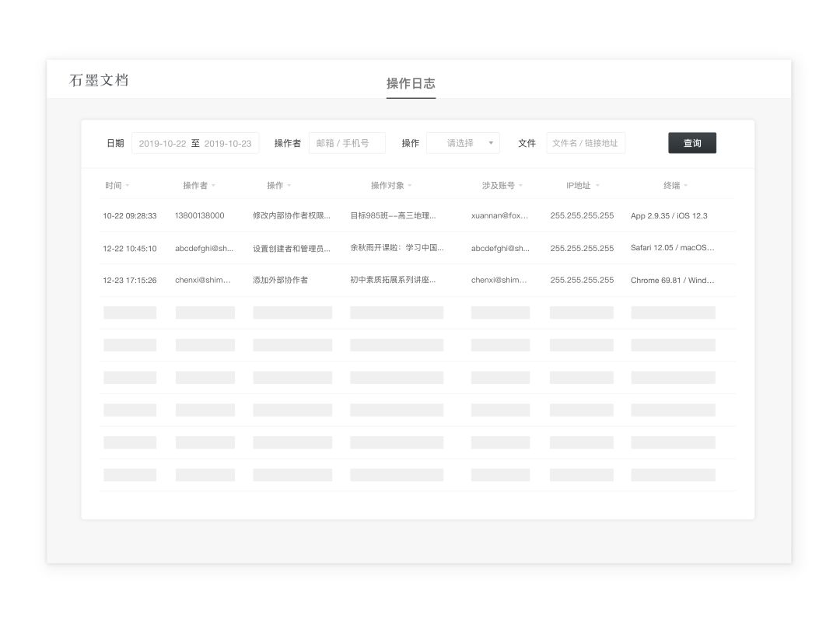Open the 操作日志 tab

[411, 83]
